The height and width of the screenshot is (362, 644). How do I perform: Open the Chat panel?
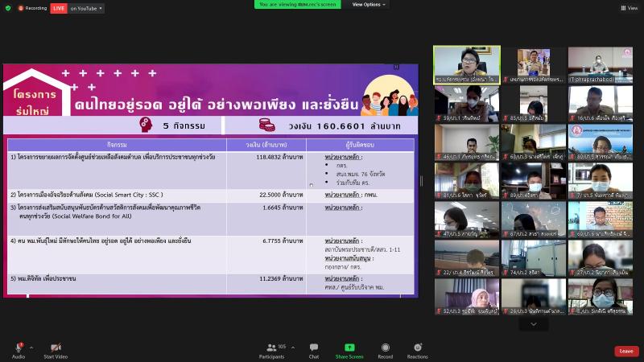tap(314, 351)
